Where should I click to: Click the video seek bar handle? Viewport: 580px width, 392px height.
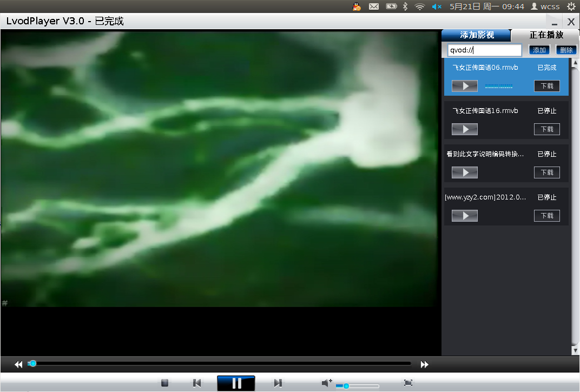point(32,363)
